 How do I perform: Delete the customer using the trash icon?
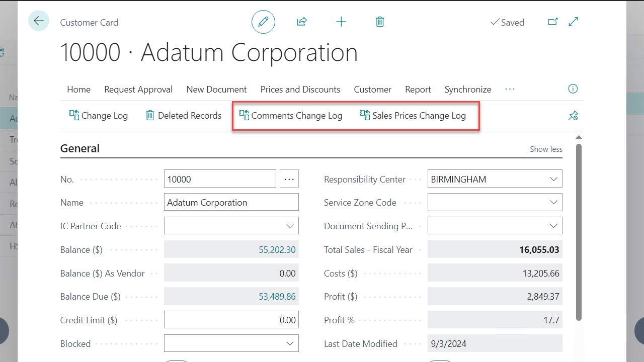(380, 22)
